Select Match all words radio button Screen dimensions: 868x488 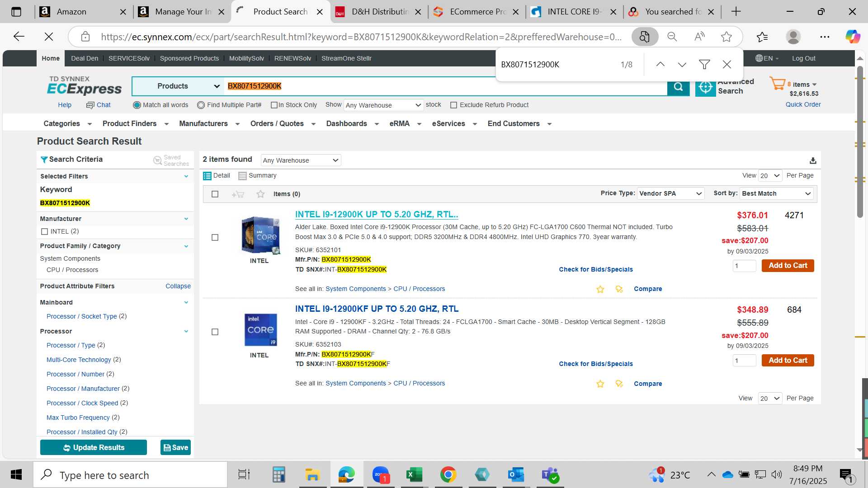pyautogui.click(x=137, y=105)
